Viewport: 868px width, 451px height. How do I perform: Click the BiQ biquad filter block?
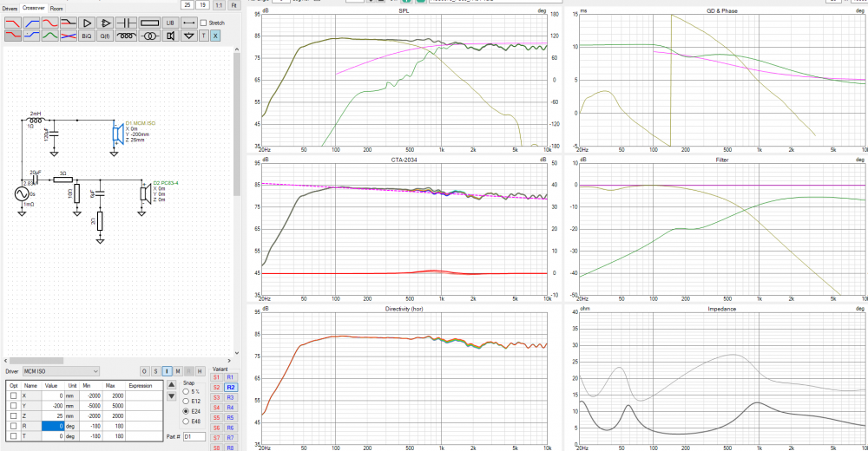87,36
